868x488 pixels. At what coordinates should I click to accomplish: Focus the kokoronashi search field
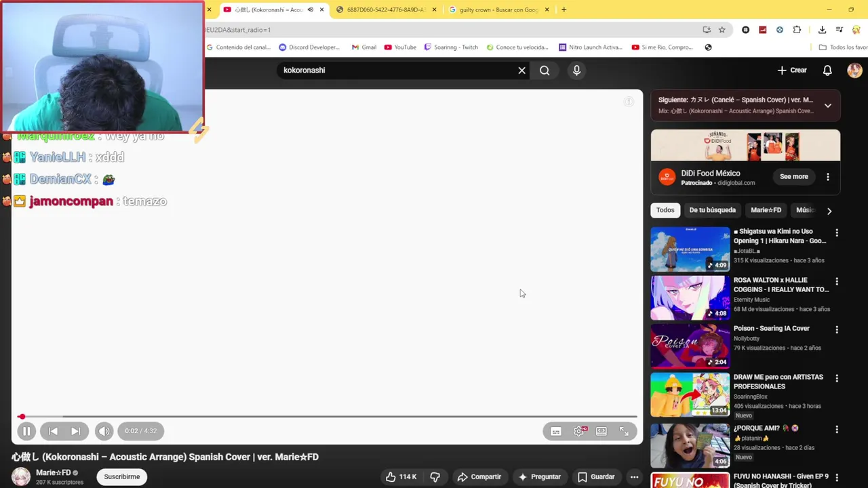[397, 70]
